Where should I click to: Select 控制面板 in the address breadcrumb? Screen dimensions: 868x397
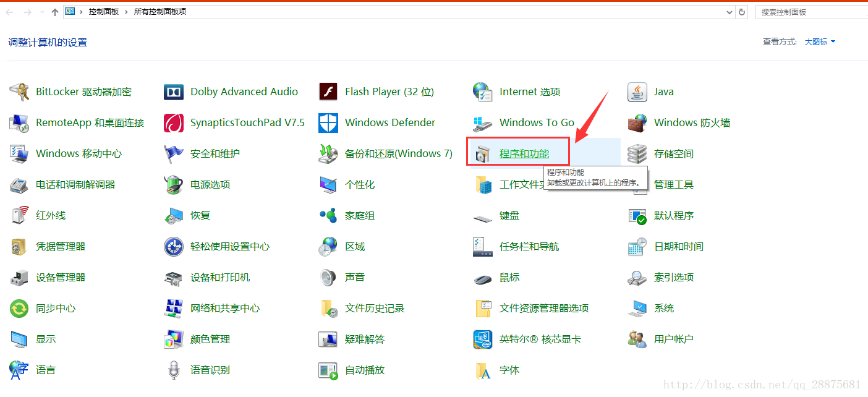[104, 12]
